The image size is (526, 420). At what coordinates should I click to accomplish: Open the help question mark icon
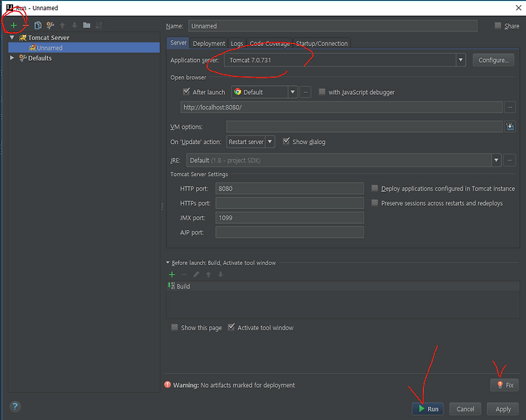tap(15, 407)
